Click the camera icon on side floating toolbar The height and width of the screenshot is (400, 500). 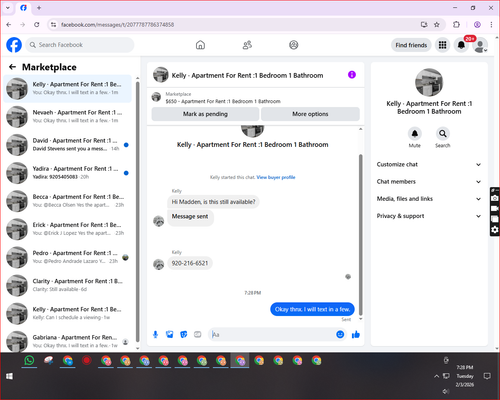click(495, 198)
